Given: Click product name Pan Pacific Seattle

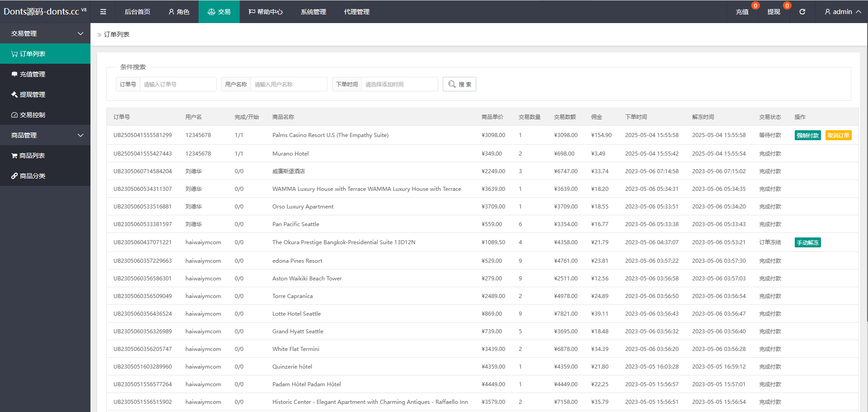Looking at the screenshot, I should (x=295, y=224).
